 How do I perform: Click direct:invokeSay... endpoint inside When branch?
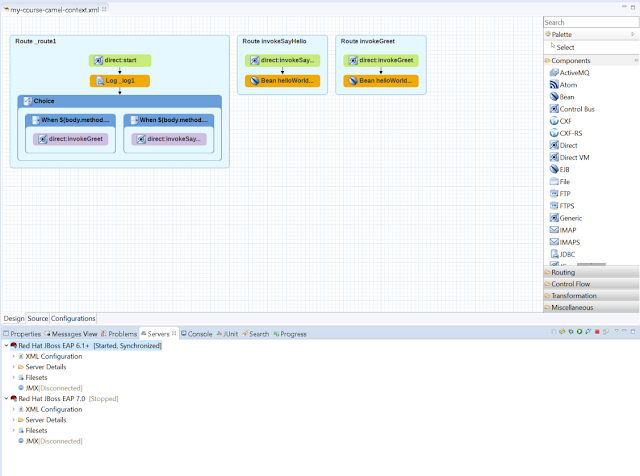pyautogui.click(x=169, y=139)
